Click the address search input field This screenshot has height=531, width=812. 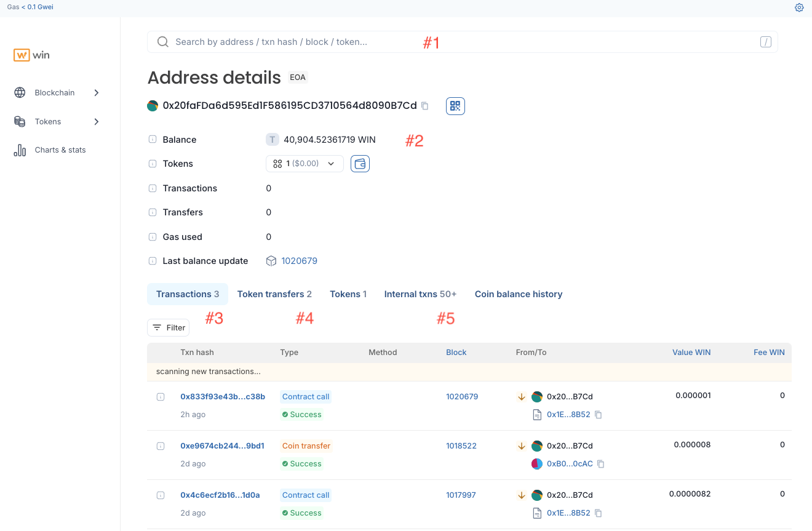tap(463, 42)
